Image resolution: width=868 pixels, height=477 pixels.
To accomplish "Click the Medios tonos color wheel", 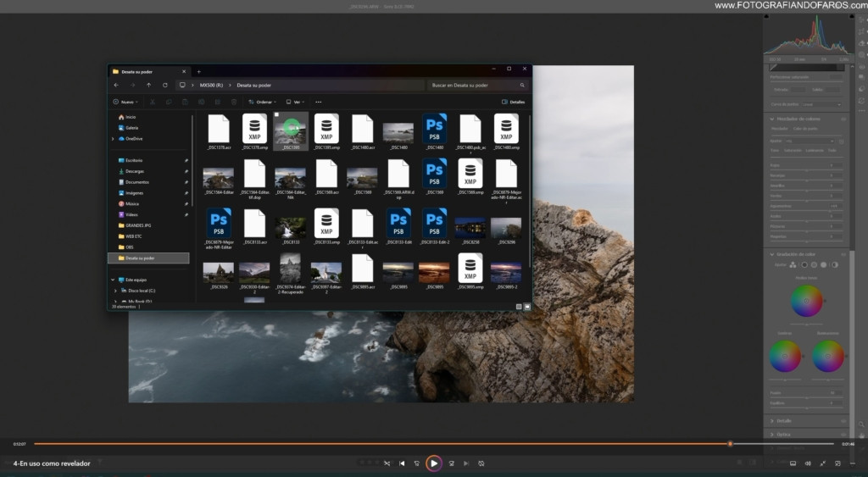I will (807, 301).
